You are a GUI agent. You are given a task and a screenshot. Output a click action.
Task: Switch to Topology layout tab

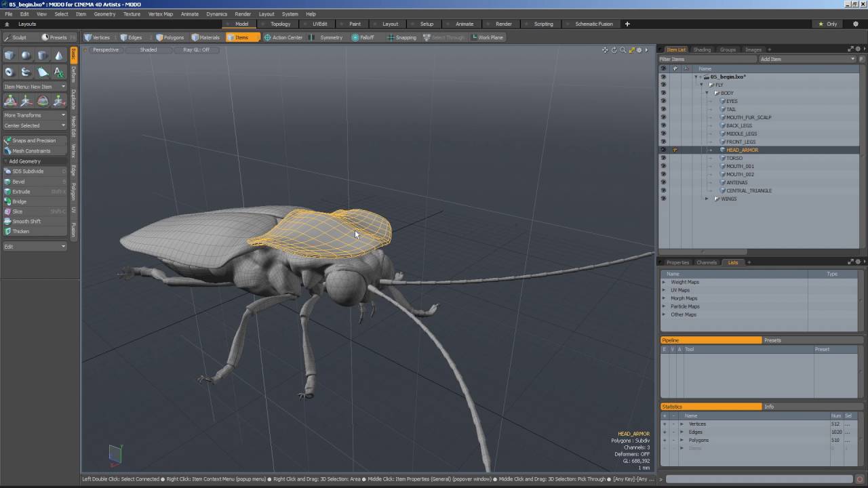pyautogui.click(x=280, y=24)
